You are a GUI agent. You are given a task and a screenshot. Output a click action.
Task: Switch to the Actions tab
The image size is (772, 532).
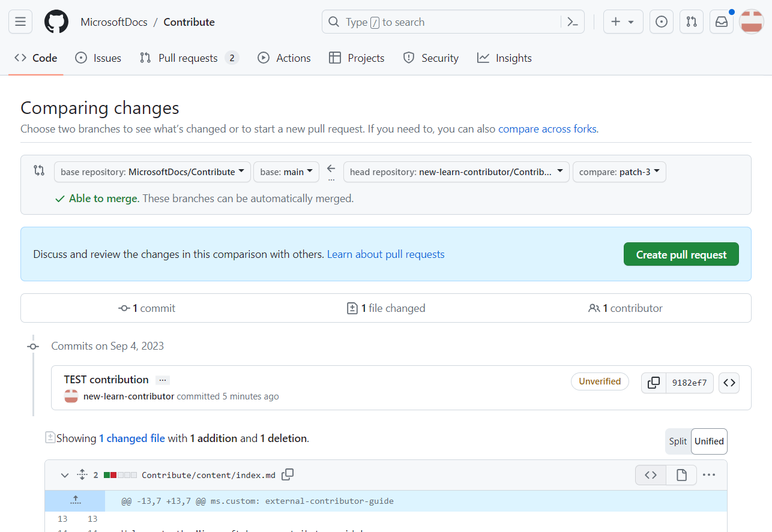pyautogui.click(x=284, y=58)
